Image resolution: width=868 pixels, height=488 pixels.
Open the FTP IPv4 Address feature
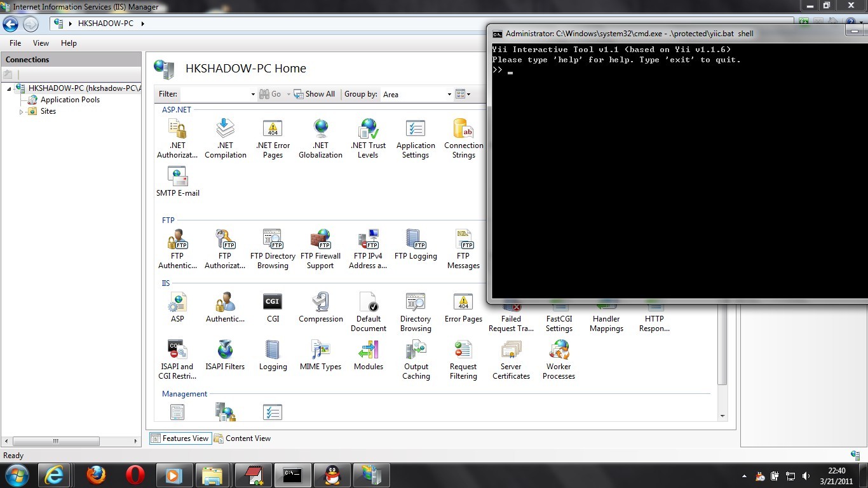(x=368, y=249)
